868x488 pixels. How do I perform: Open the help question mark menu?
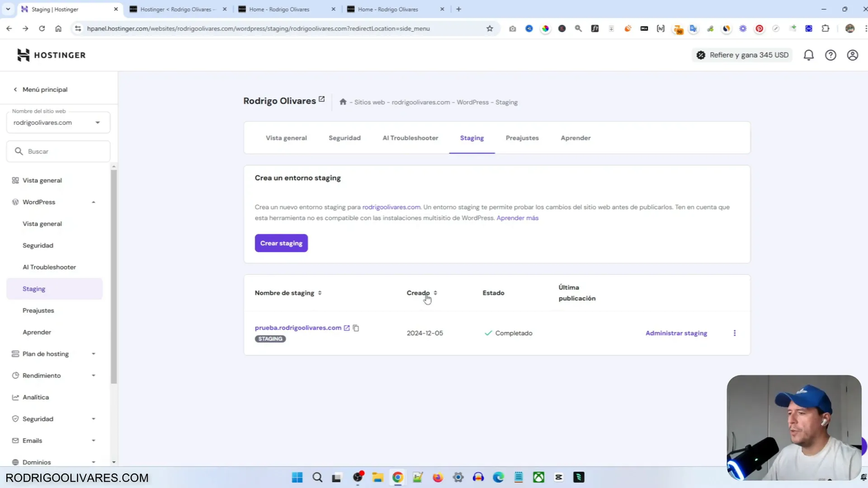click(x=831, y=55)
